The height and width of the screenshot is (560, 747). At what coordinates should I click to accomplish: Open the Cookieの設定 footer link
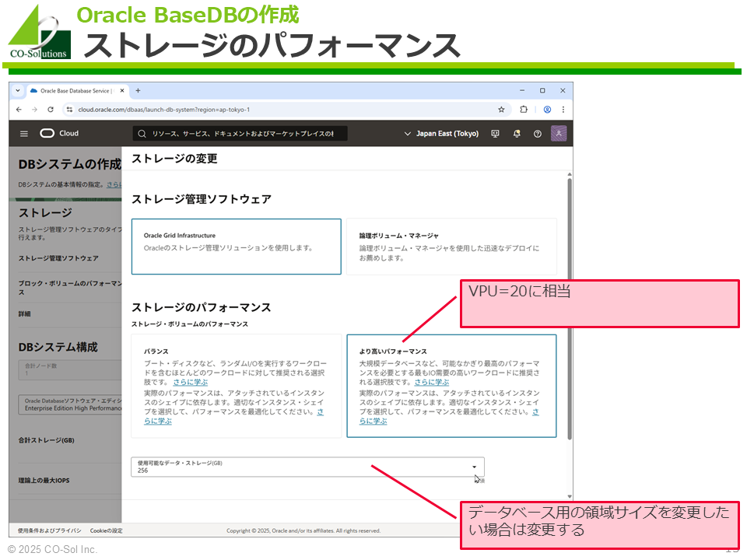click(x=107, y=530)
